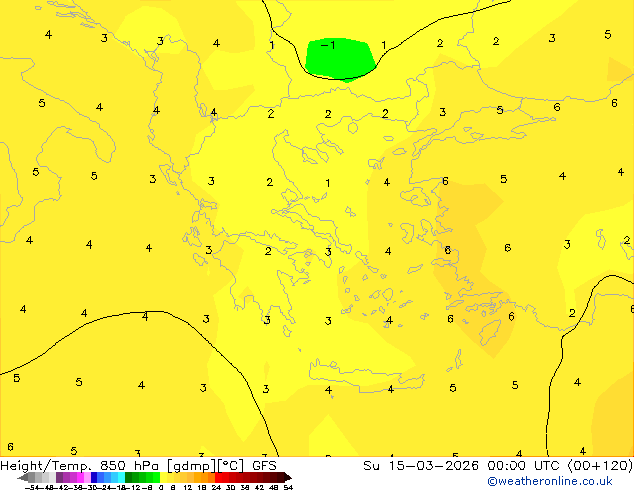Click the bright red swatch in the legend
Screen dimensions: 634x490
(x=218, y=477)
